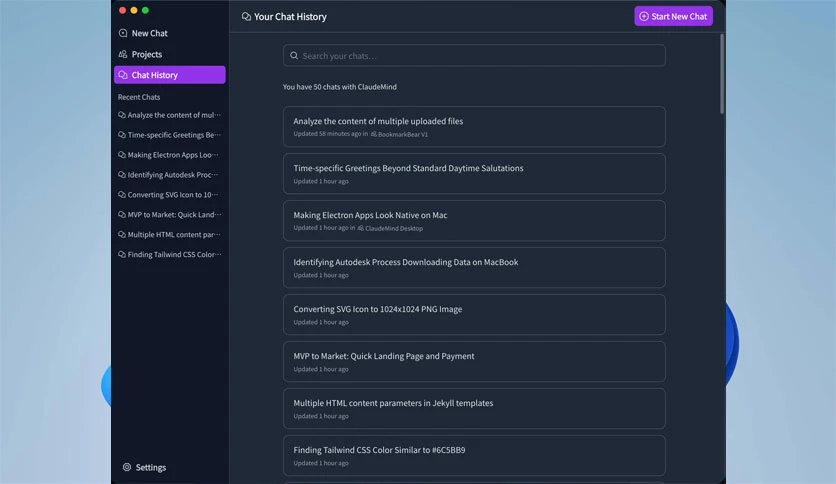
Task: Open MVP to Market landing page chat card
Action: click(474, 361)
